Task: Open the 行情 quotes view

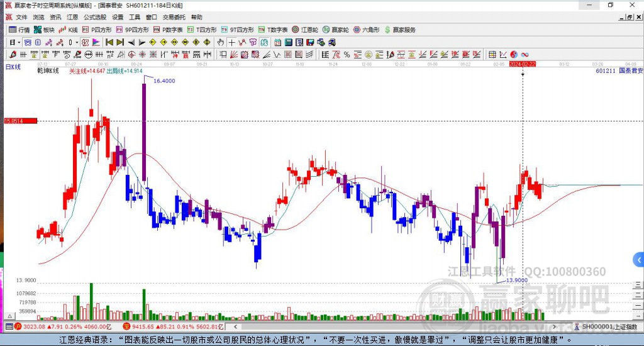Action: coord(19,30)
